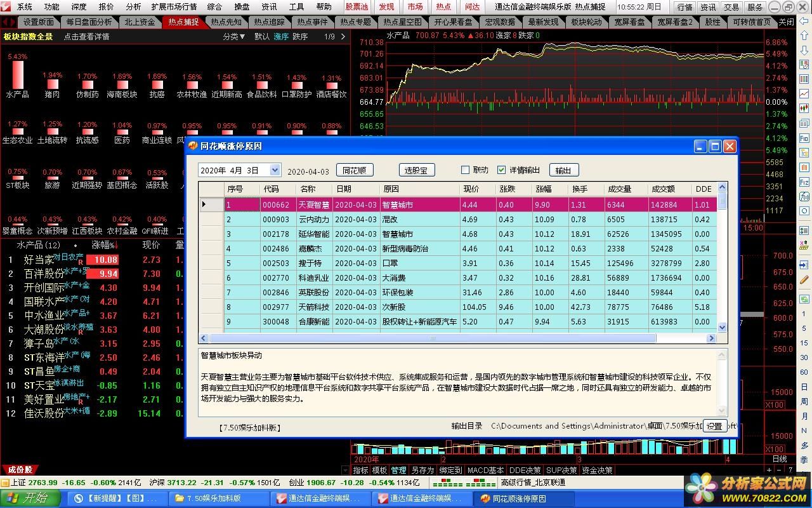Viewport: 812px width, 508px height.
Task: Select the 周 weekly period in right sidebar
Action: click(x=804, y=401)
